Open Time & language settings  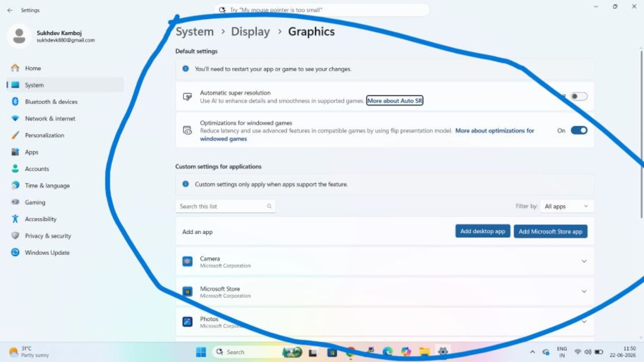tap(65, 185)
